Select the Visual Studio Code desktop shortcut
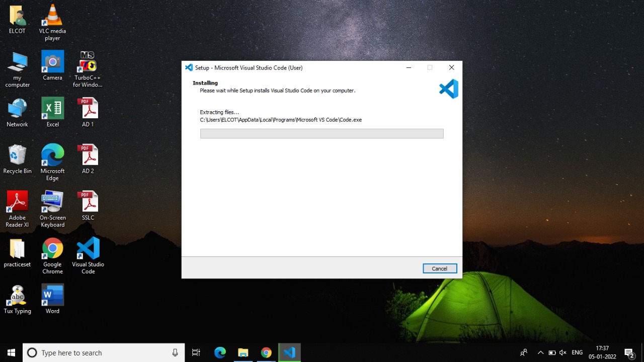This screenshot has height=362, width=644. (88, 257)
